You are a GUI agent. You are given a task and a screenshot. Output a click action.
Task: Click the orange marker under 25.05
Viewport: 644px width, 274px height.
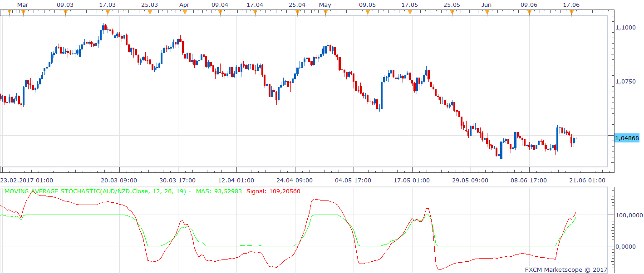pos(452,12)
